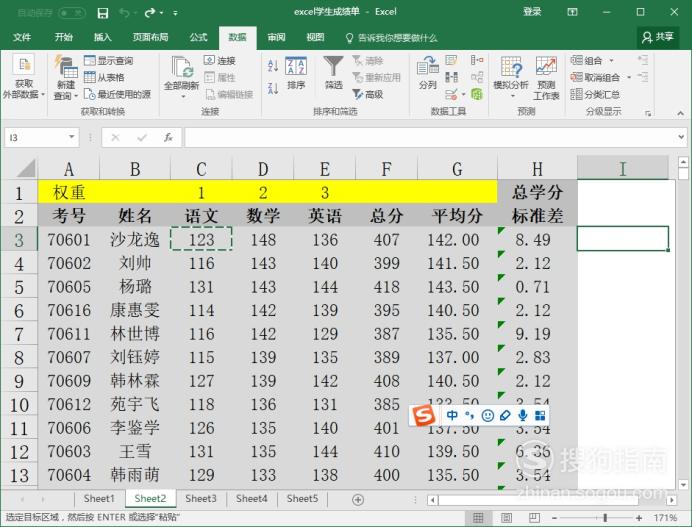The height and width of the screenshot is (527, 692).
Task: Click the 组合 group button
Action: (587, 60)
